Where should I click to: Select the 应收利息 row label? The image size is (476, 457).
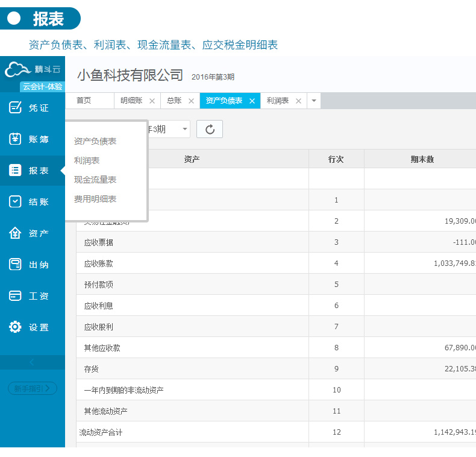click(99, 306)
